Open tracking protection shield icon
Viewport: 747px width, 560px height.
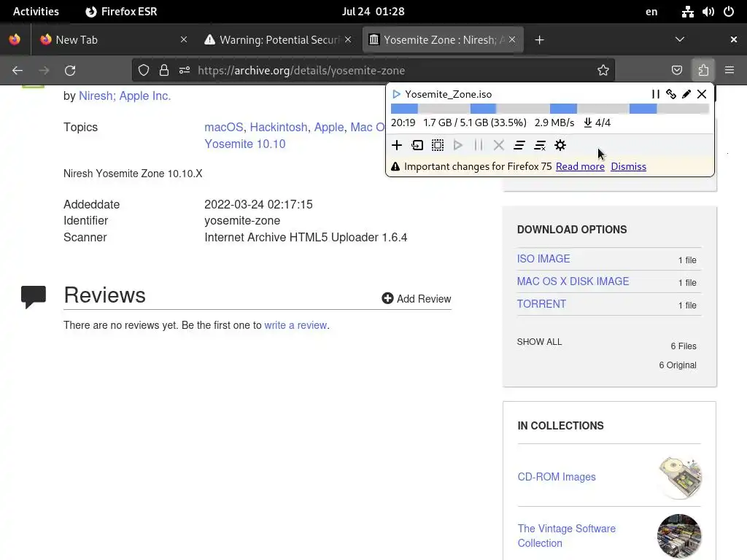click(x=144, y=71)
